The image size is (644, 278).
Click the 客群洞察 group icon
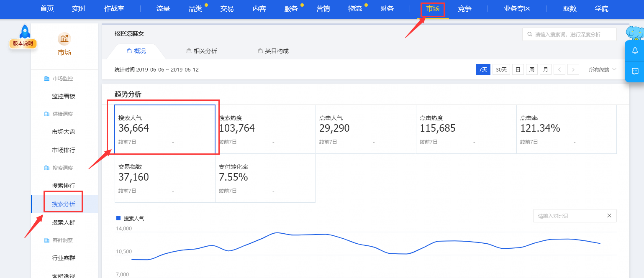pos(47,240)
